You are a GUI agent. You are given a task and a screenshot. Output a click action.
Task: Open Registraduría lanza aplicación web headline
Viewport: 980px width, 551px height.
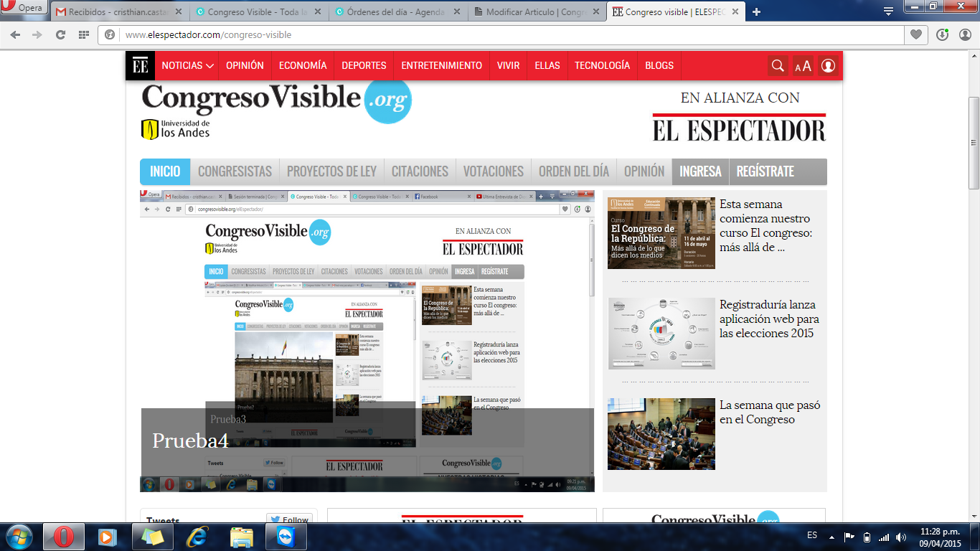769,319
